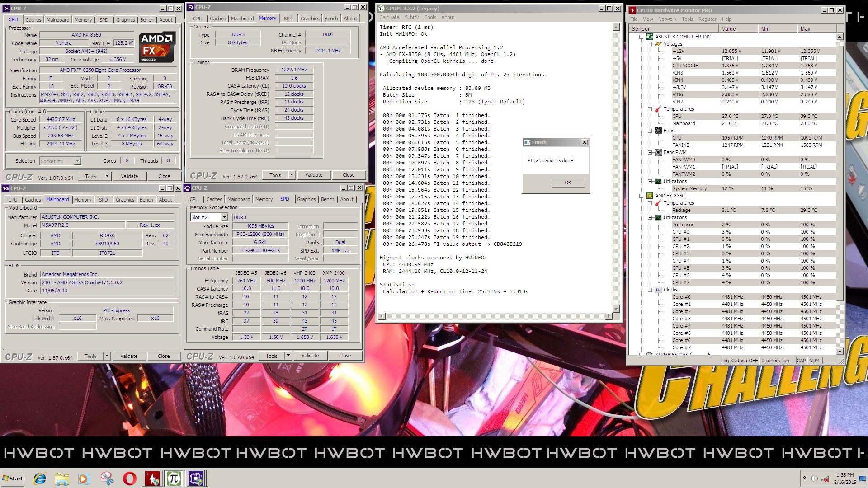Click the Voltages lightning icon in HWMonitor

click(x=658, y=44)
